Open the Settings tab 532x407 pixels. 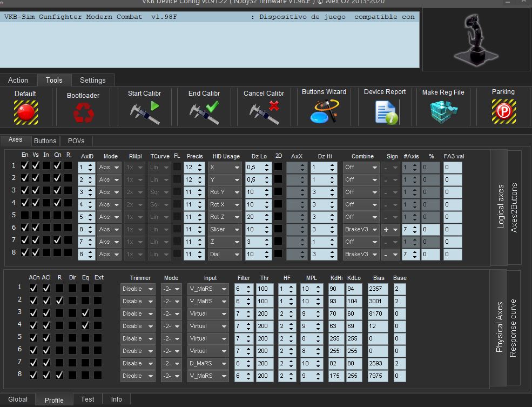[92, 80]
